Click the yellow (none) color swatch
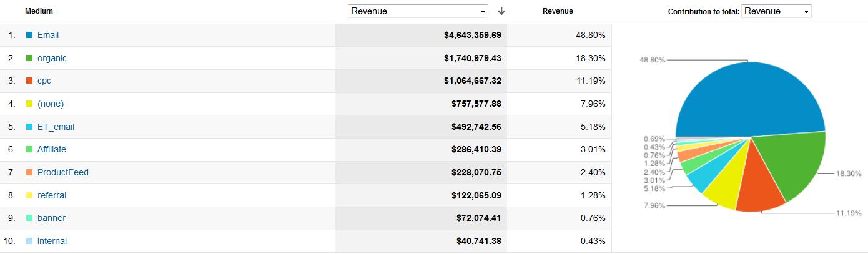This screenshot has height=254, width=868. tap(29, 104)
